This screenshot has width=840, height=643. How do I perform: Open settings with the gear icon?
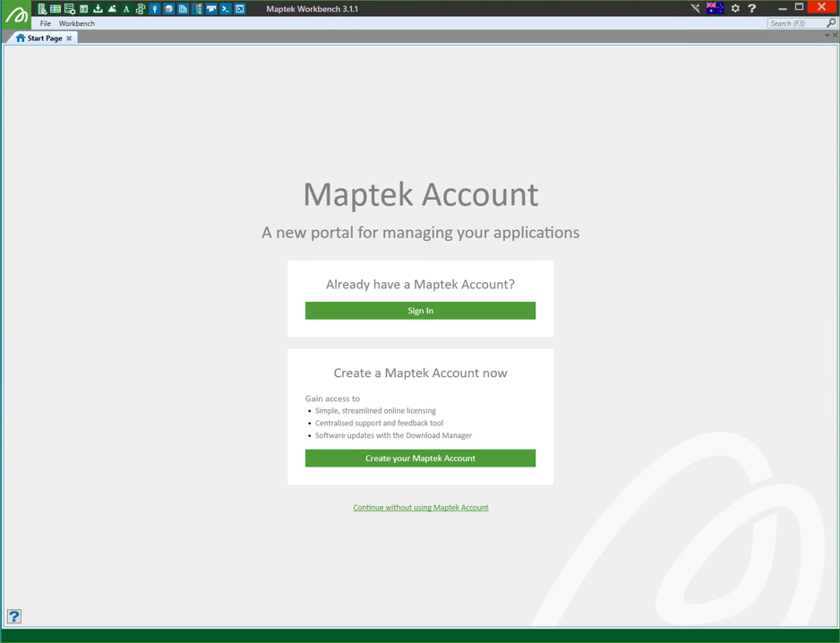735,8
